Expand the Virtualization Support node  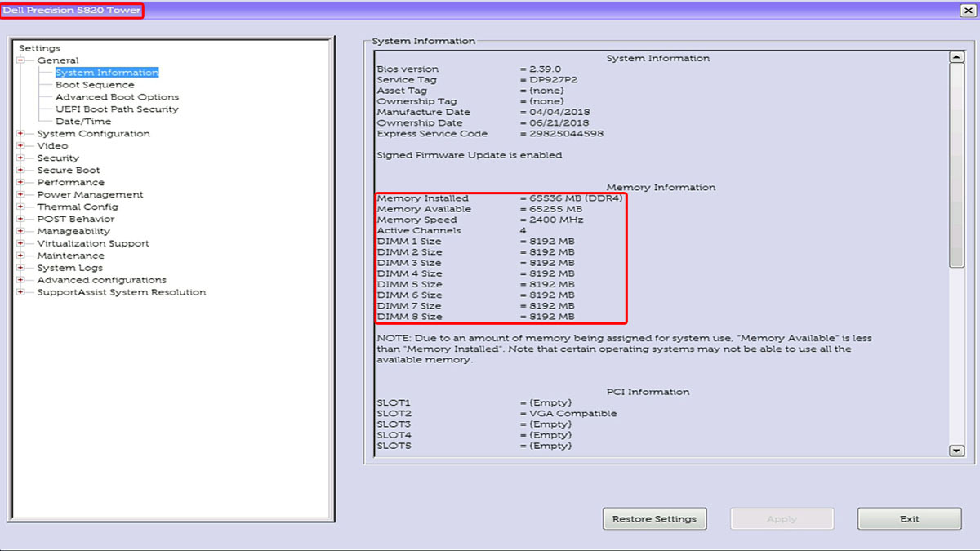click(20, 243)
